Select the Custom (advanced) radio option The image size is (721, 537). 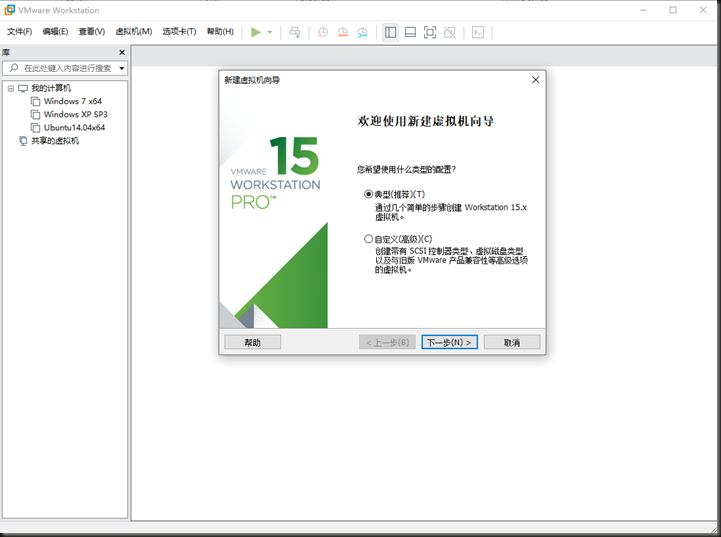(368, 239)
